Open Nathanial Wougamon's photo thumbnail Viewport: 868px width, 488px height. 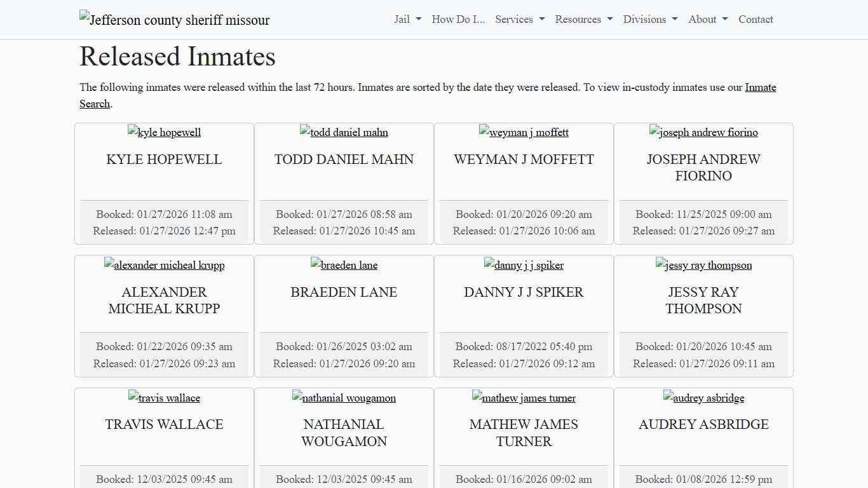[x=344, y=398]
